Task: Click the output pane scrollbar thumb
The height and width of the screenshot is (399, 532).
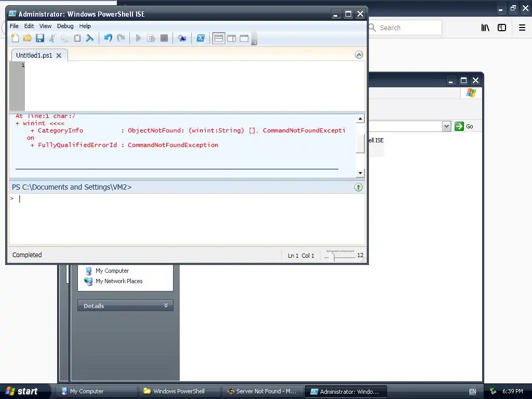Action: pos(360,144)
